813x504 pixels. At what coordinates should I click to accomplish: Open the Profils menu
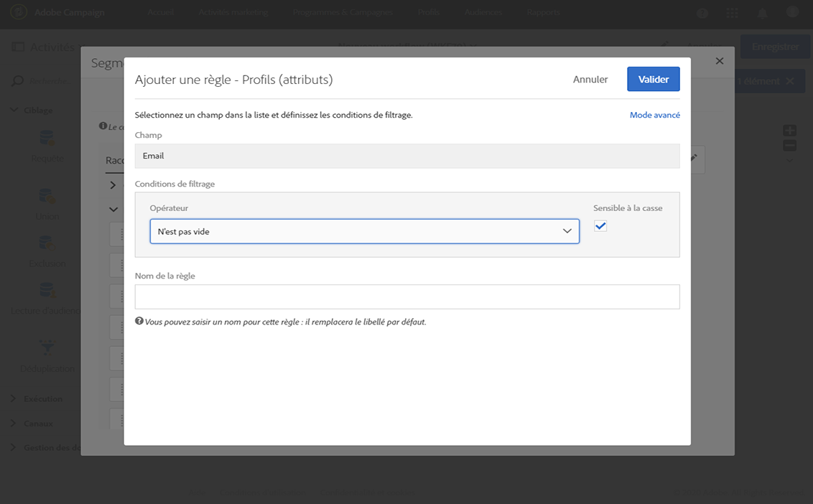[430, 12]
